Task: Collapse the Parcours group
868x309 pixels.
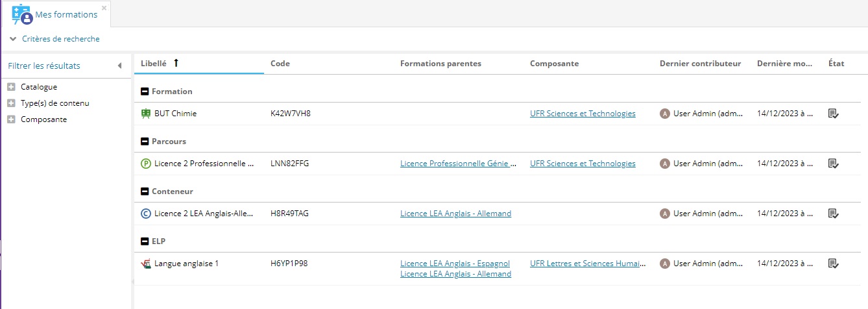Action: pyautogui.click(x=145, y=142)
